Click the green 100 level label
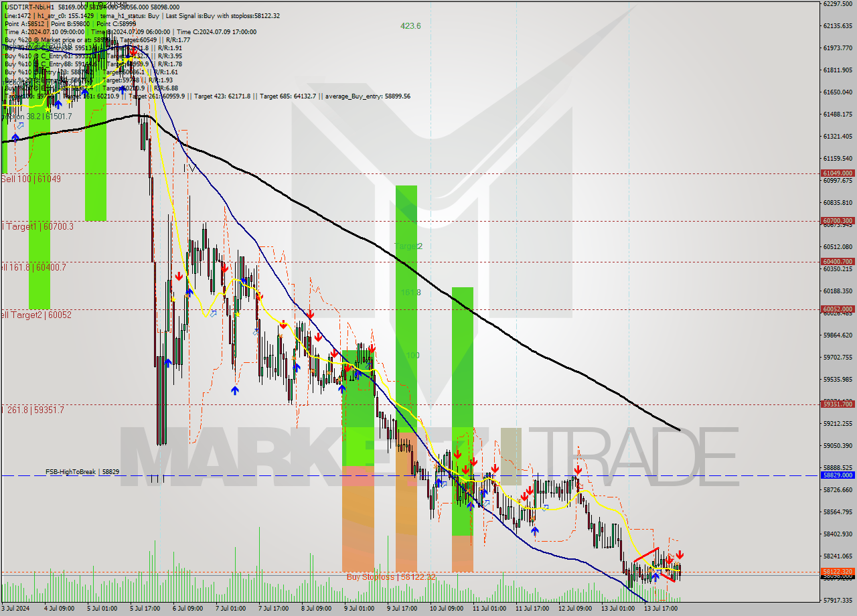Viewport: 857px width, 616px height. click(x=412, y=356)
